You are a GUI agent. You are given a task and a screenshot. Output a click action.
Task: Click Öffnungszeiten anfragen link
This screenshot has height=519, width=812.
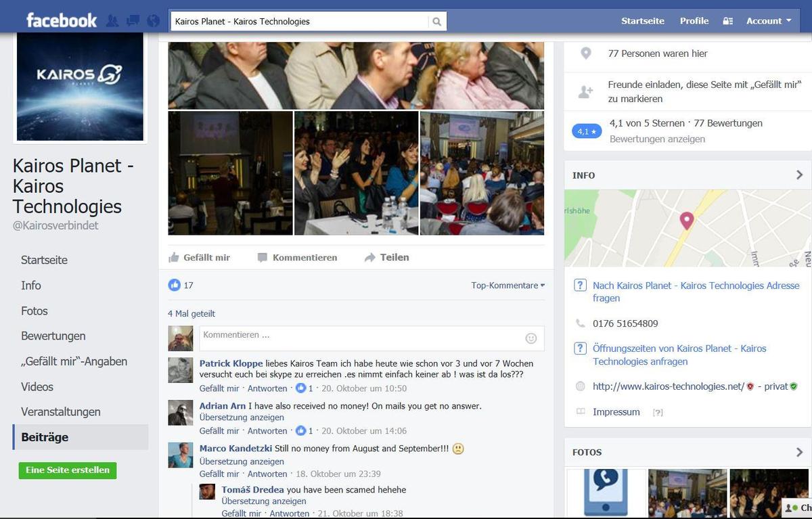(x=679, y=355)
